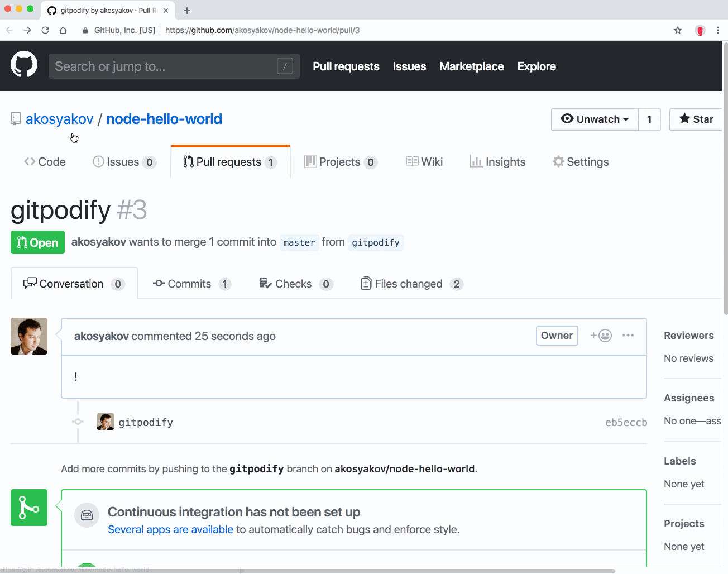Navigate back with the browser back arrow

(9, 30)
